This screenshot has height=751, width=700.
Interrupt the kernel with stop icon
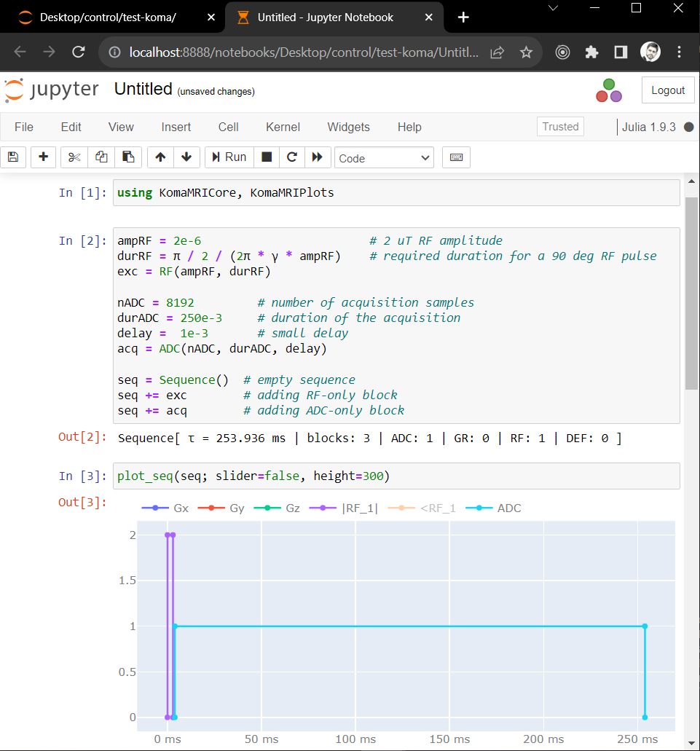tap(267, 157)
